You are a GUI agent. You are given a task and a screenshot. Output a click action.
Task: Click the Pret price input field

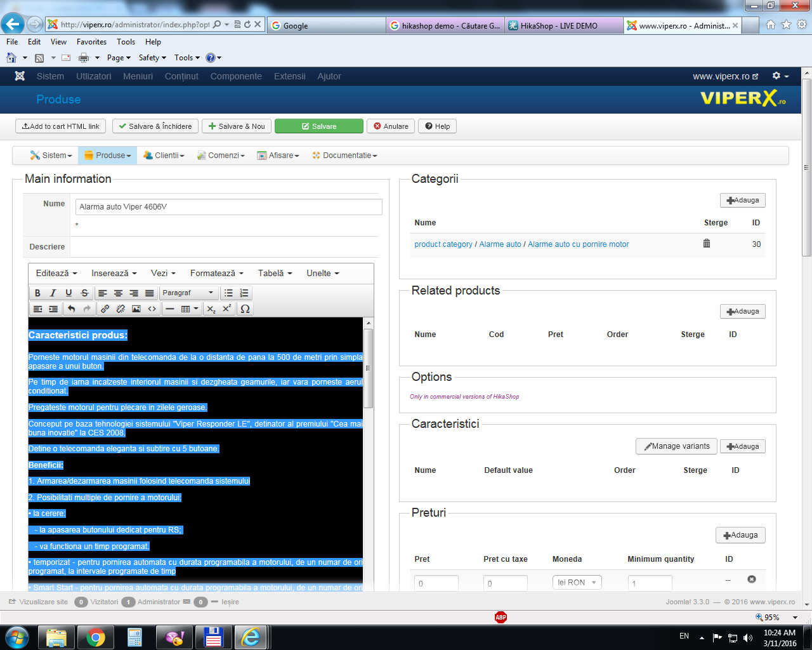pyautogui.click(x=436, y=583)
